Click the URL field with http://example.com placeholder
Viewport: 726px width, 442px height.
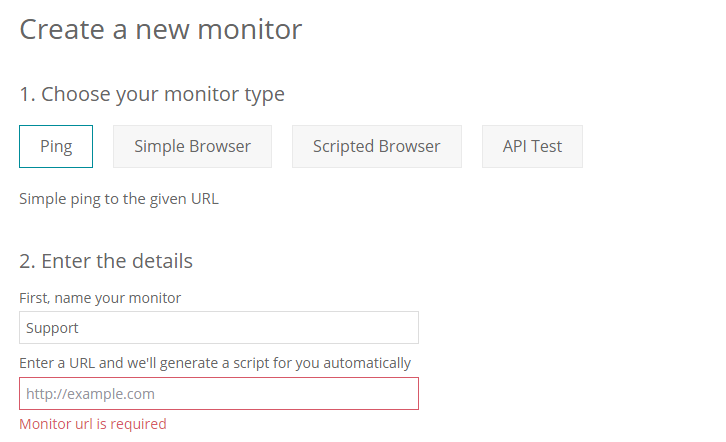pos(219,394)
